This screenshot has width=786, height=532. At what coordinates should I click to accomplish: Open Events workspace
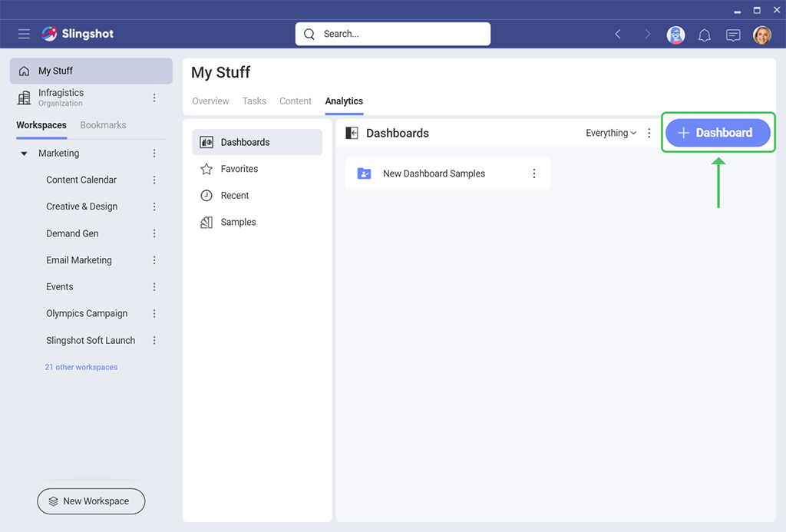pos(60,287)
